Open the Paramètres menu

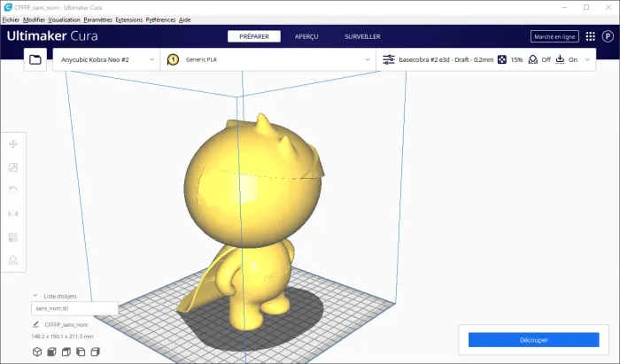coord(97,19)
